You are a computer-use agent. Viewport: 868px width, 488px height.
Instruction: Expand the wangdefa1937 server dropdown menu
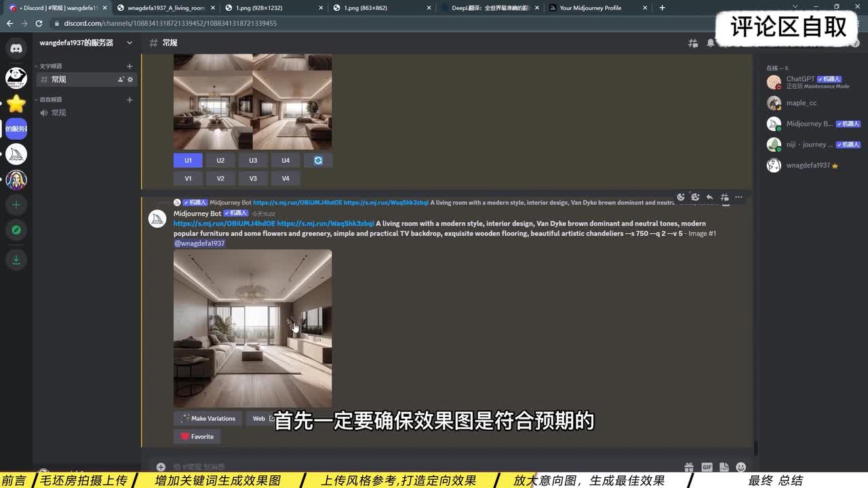[130, 43]
